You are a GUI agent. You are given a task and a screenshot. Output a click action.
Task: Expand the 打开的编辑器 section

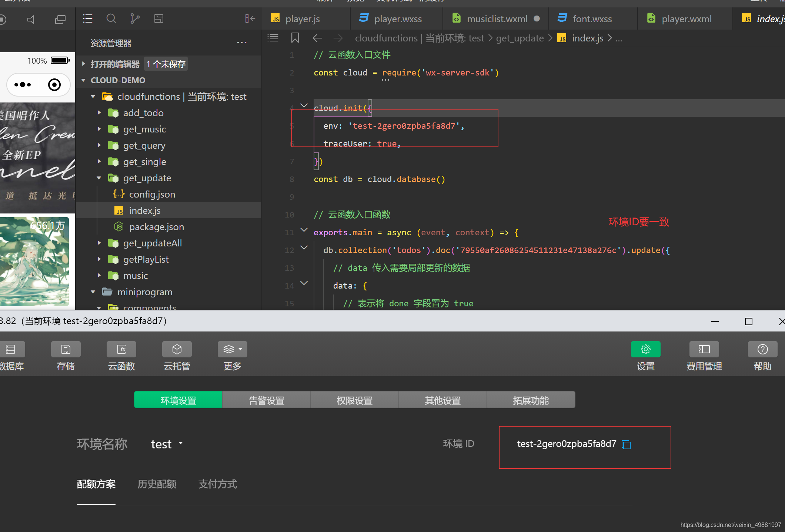84,64
